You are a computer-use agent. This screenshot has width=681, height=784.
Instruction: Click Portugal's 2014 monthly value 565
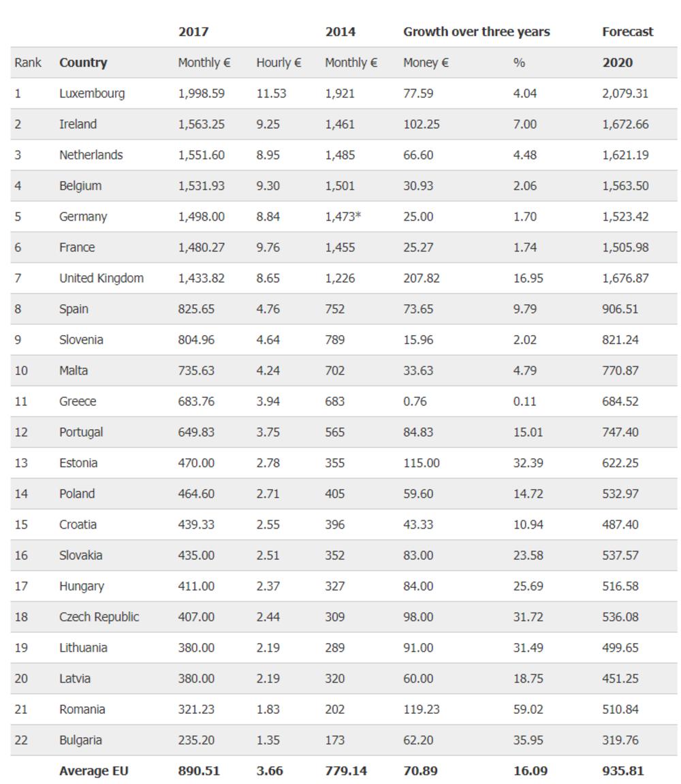click(334, 432)
